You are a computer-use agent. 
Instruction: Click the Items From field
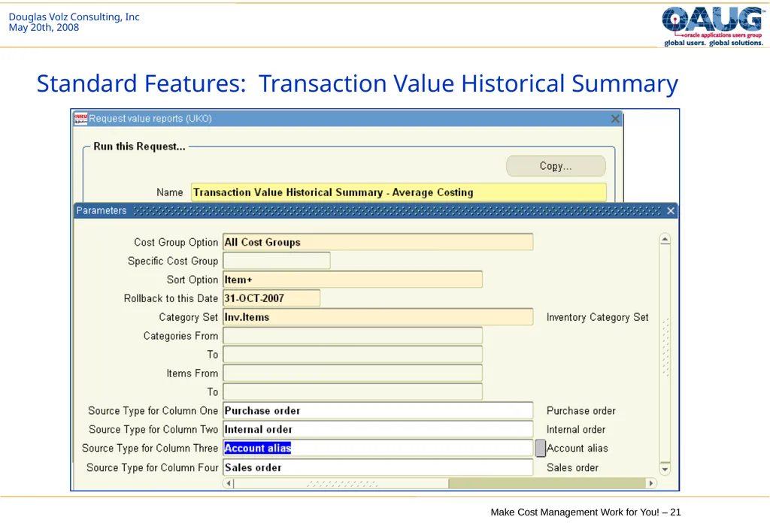pos(353,373)
